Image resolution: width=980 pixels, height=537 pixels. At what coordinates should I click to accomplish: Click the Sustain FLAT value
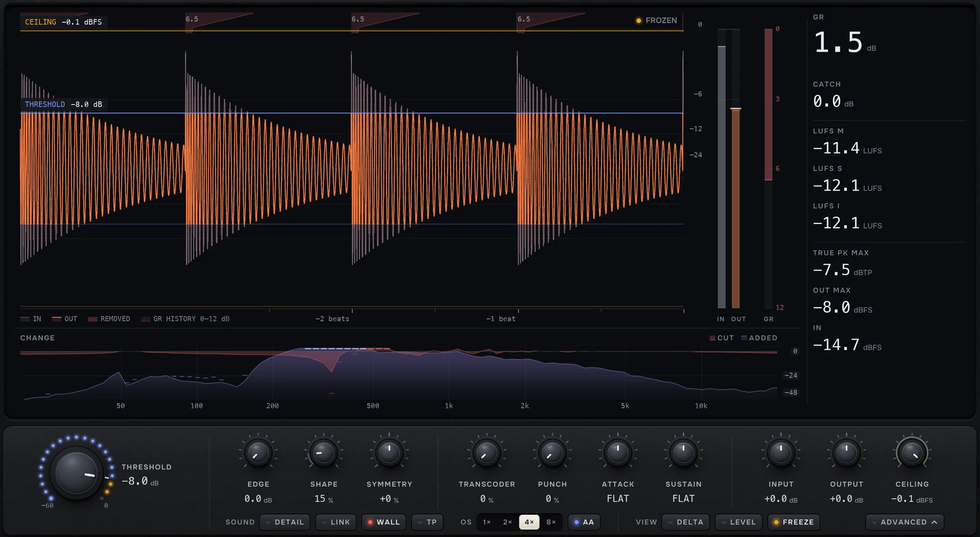tap(683, 499)
